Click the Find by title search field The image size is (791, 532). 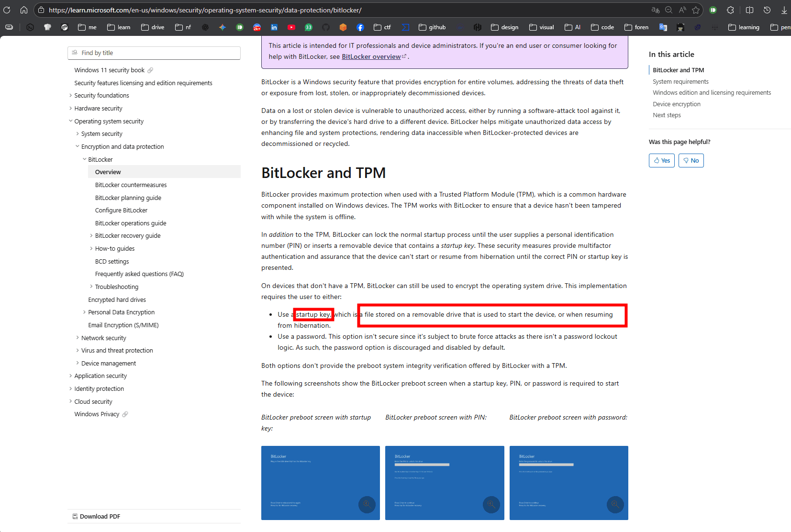(x=154, y=53)
